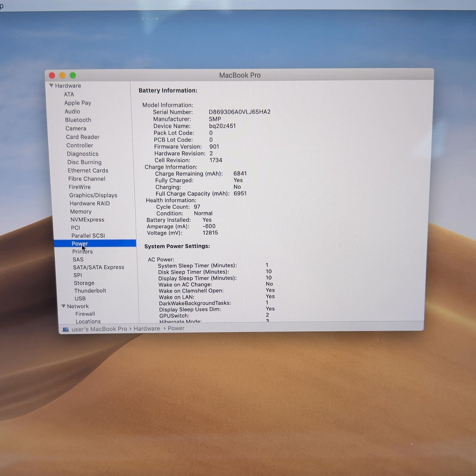This screenshot has width=476, height=476.
Task: Select USB in hardware list
Action: coord(80,299)
